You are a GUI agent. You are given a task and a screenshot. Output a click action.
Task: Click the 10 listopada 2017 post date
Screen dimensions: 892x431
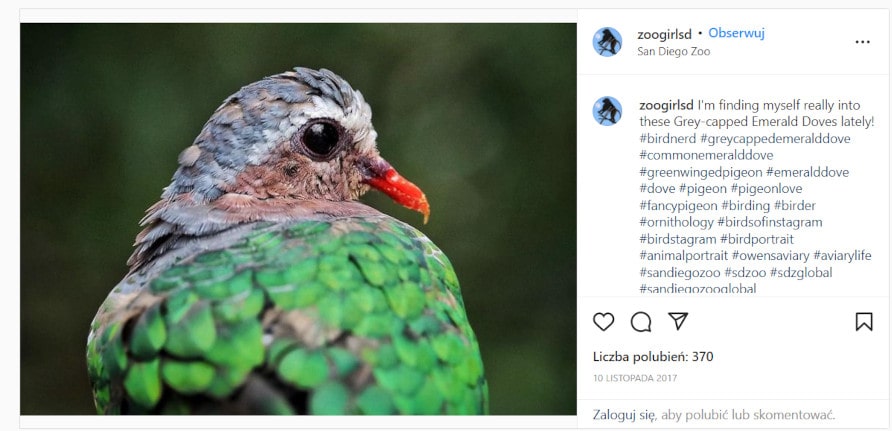(x=635, y=378)
